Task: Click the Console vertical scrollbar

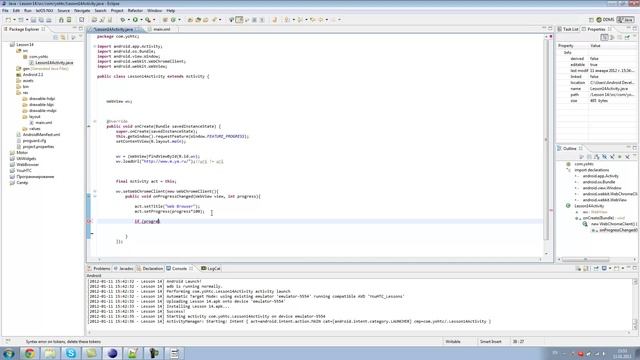Action: tap(635, 304)
